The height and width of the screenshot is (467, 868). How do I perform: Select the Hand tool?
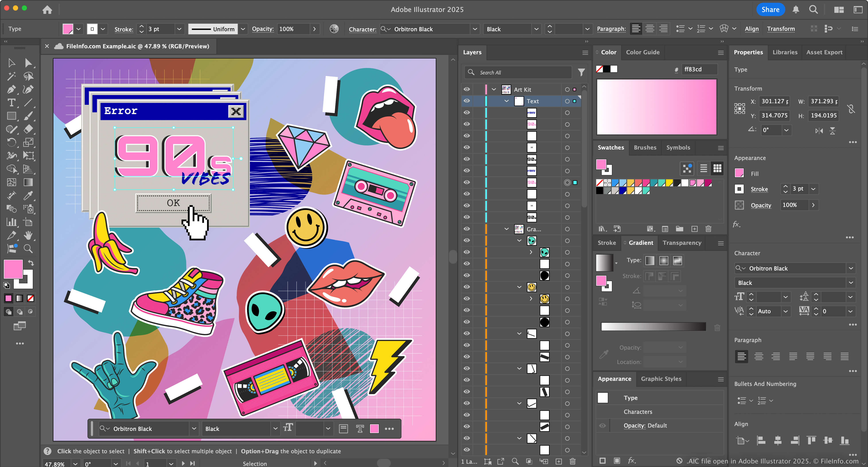[28, 235]
